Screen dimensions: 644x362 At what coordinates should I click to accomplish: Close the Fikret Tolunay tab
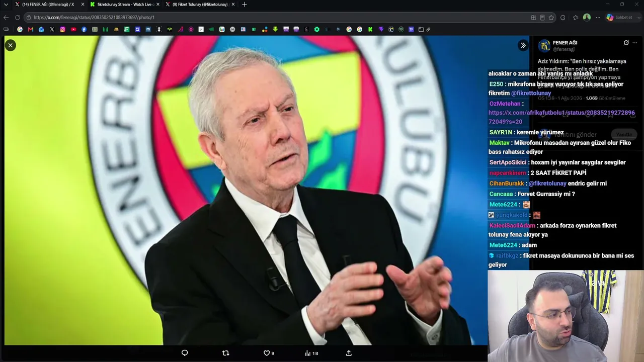[233, 5]
